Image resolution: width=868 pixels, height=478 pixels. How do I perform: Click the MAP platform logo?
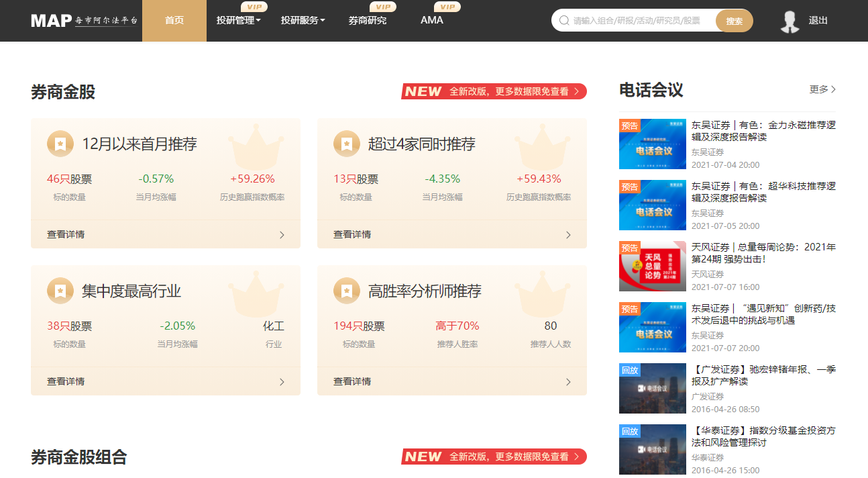click(84, 20)
